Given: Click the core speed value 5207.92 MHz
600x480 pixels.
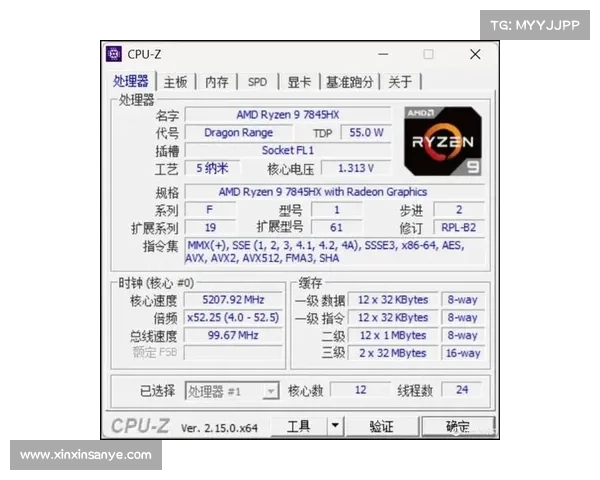Looking at the screenshot, I should 233,300.
